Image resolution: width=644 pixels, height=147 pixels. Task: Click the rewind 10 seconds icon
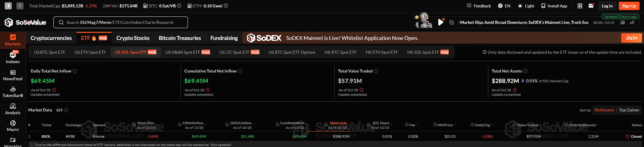(x=452, y=22)
